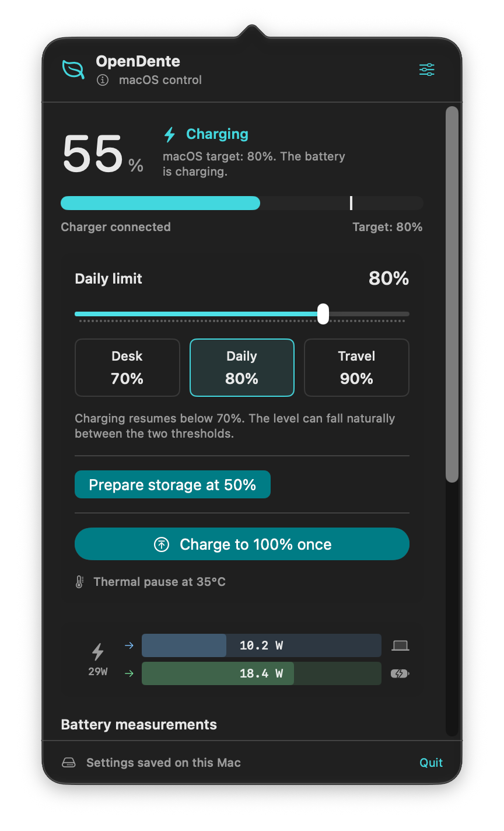Quit the OpenDente app
This screenshot has width=504, height=831.
[x=431, y=763]
